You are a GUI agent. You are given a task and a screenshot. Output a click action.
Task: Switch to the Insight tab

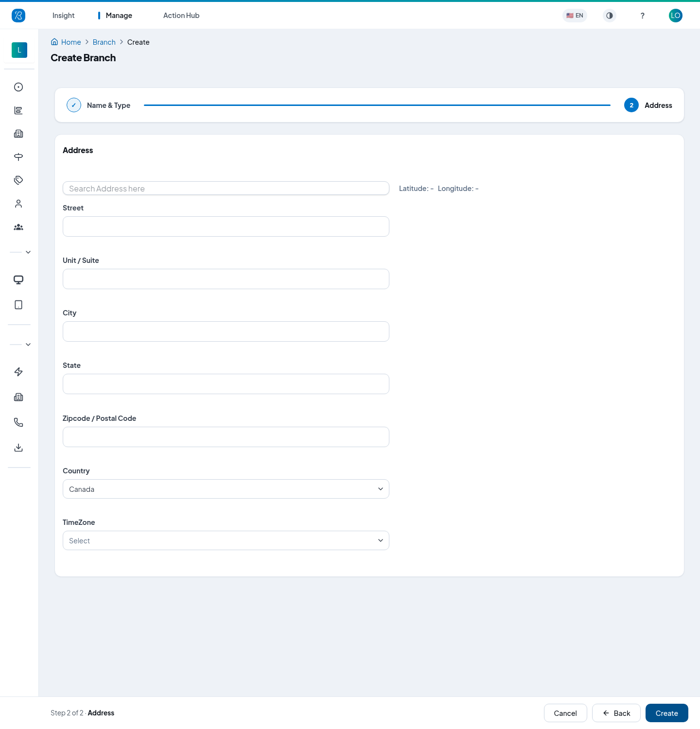tap(64, 16)
